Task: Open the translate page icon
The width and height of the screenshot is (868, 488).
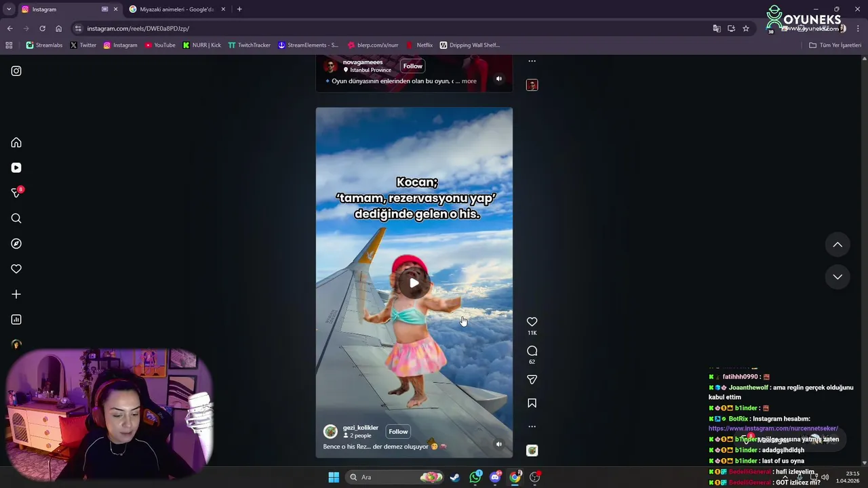Action: (x=717, y=28)
